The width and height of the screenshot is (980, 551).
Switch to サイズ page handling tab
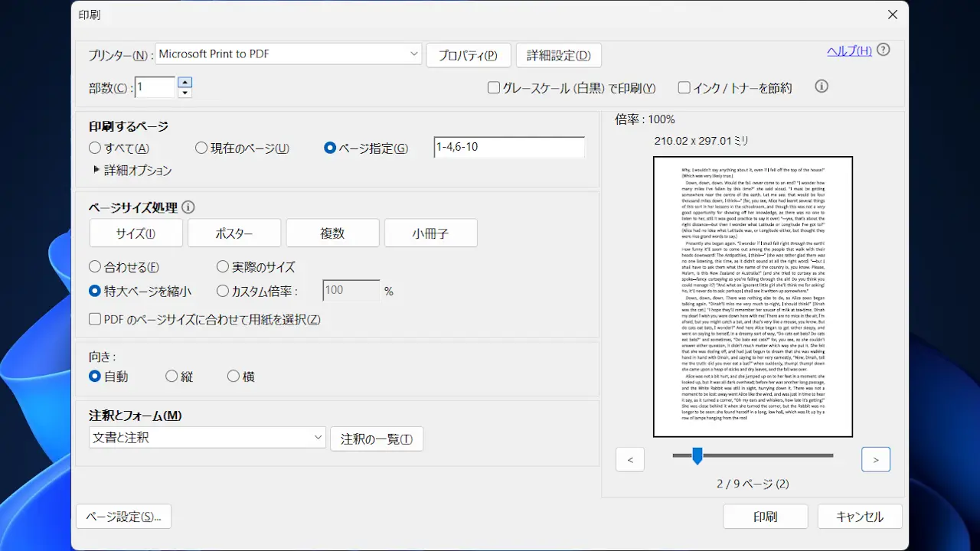pyautogui.click(x=136, y=233)
